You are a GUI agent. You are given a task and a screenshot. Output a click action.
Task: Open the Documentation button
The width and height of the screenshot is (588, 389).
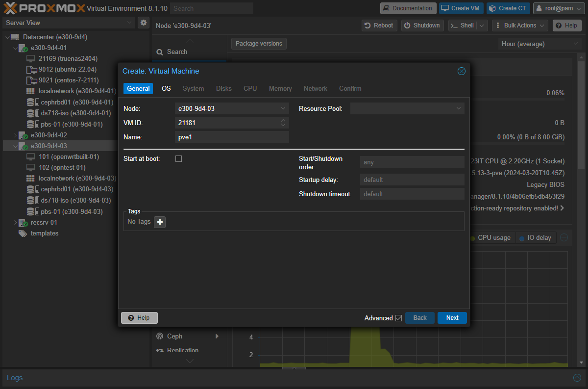[x=408, y=8]
